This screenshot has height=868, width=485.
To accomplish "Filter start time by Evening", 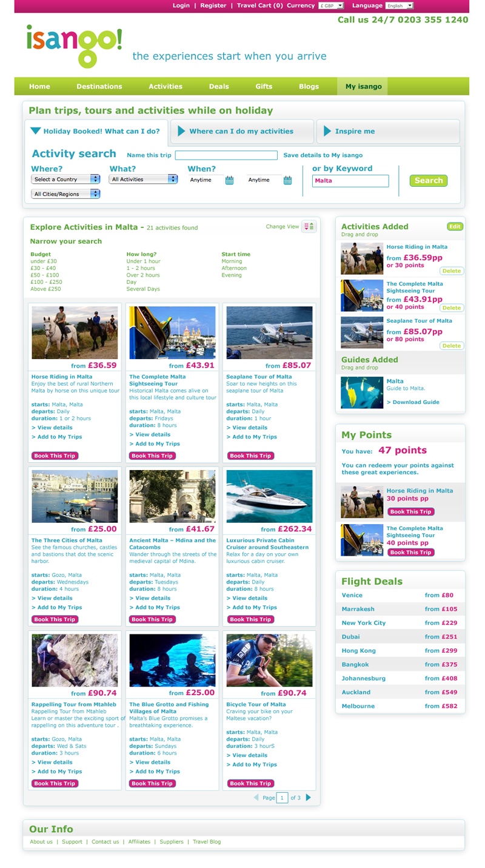I will [232, 275].
